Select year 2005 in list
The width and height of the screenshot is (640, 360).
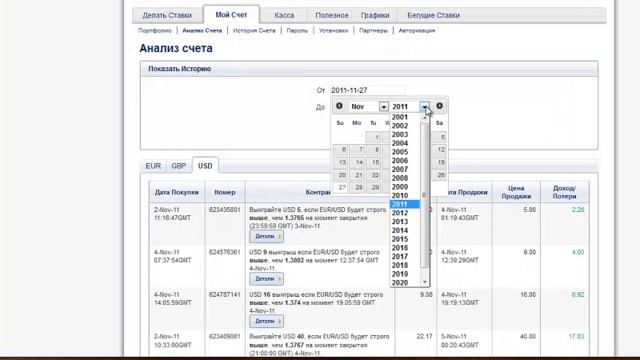coord(400,152)
